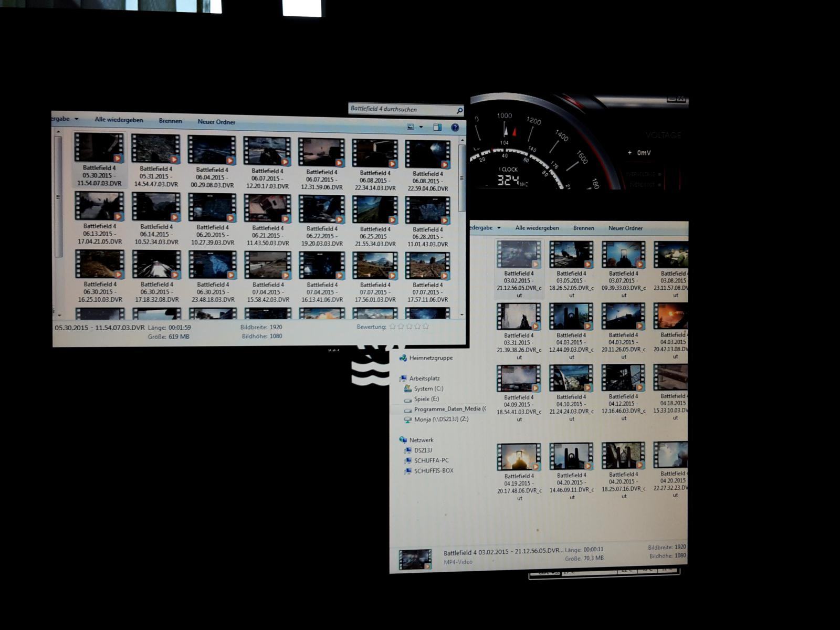Select video 06.21.2015 - 11.43.50.03.DVR
Viewport: 840px width, 630px height.
268,220
